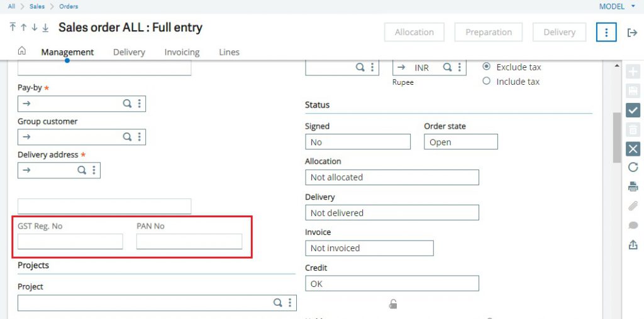
Task: Open Project field actions three-dot menu
Action: [x=290, y=303]
